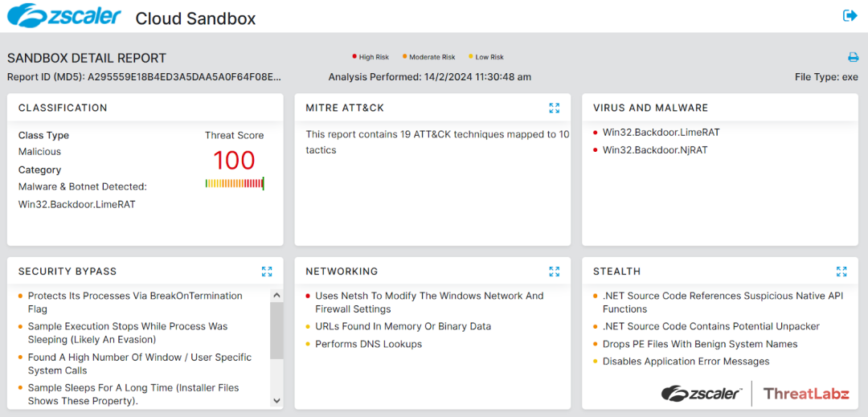Print the sandbox detail report
Viewport: 868px width, 417px height.
(x=853, y=57)
